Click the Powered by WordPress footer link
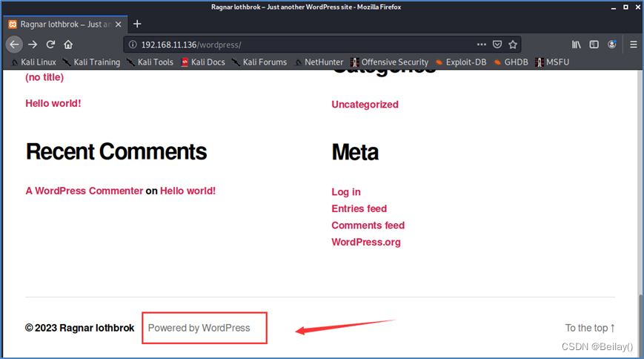The image size is (644, 359). click(199, 328)
